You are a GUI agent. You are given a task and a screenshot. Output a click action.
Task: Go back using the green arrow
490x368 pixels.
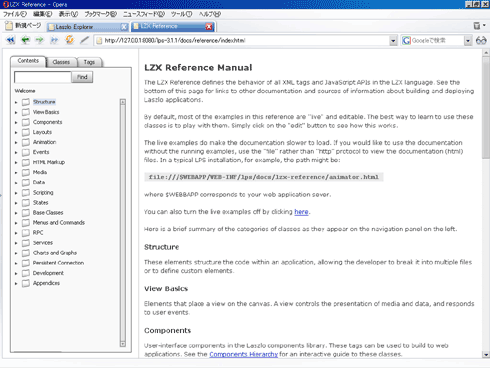[25, 40]
